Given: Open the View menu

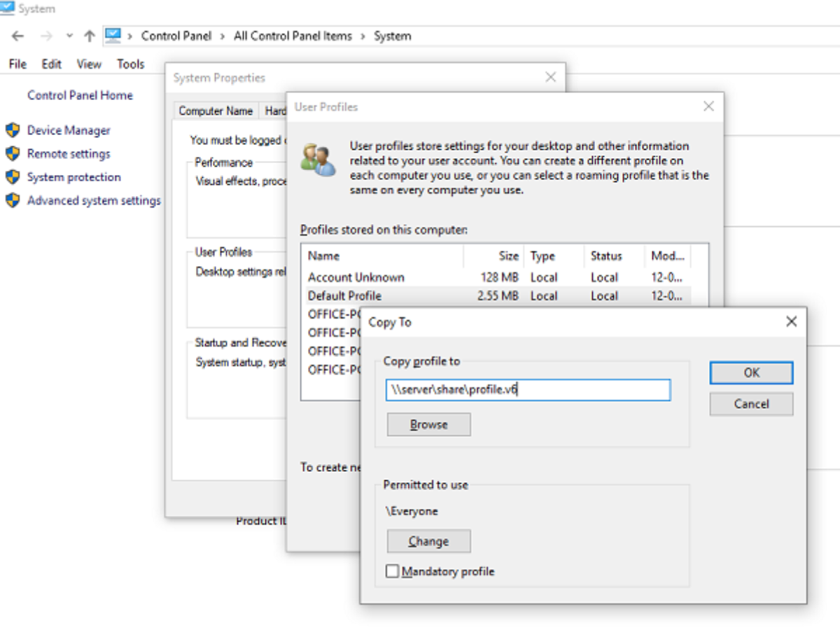Looking at the screenshot, I should click(89, 64).
